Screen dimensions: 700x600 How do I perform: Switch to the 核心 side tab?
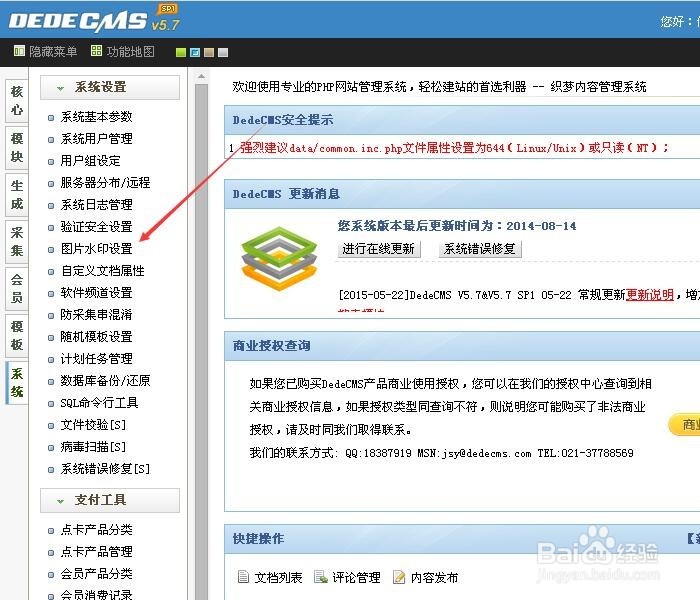pyautogui.click(x=17, y=100)
